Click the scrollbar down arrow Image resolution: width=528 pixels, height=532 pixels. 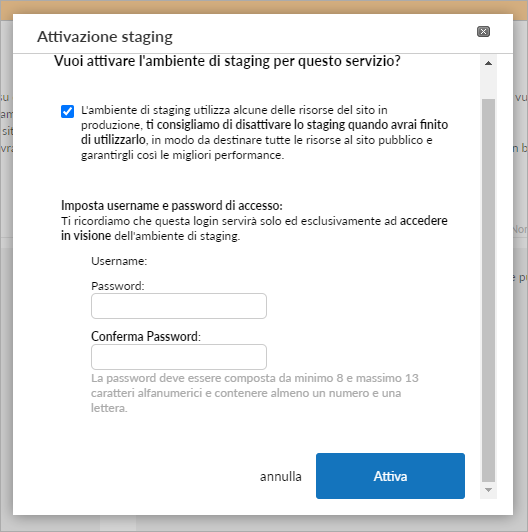click(488, 490)
